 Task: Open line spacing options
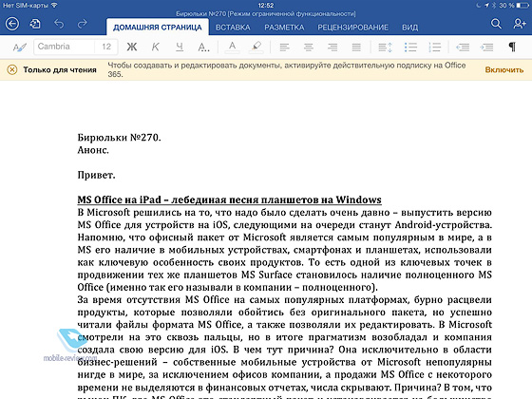[x=385, y=47]
